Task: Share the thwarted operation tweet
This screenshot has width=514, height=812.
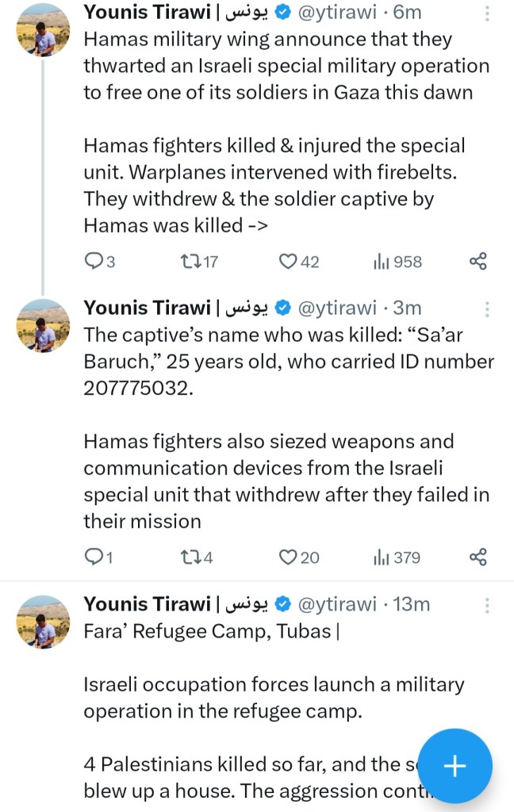Action: pyautogui.click(x=478, y=261)
